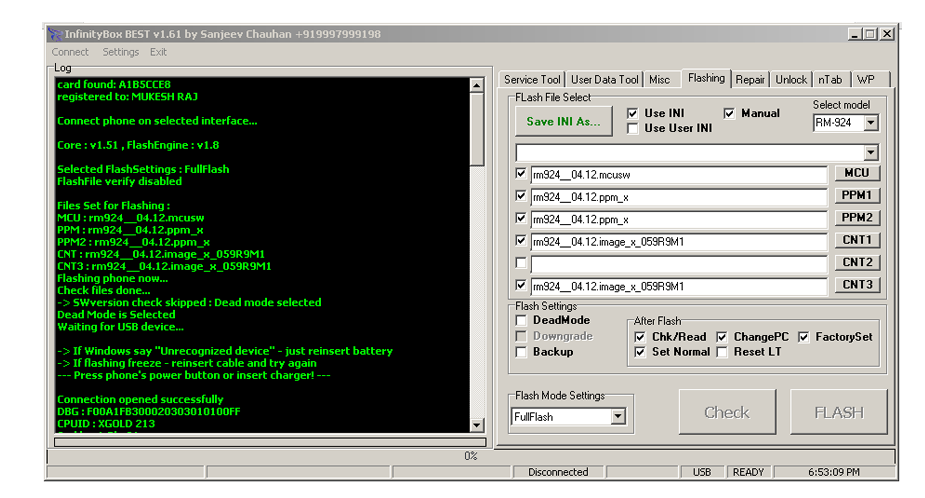Toggle the Use INI checkbox
The image size is (925, 498).
(x=633, y=113)
